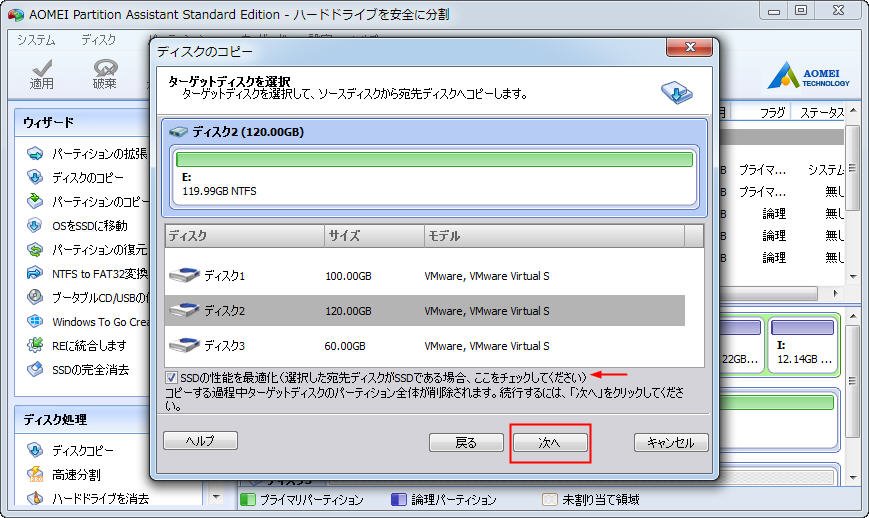This screenshot has height=518, width=869.
Task: Open REに統合します wizard icon
Action: (35, 345)
